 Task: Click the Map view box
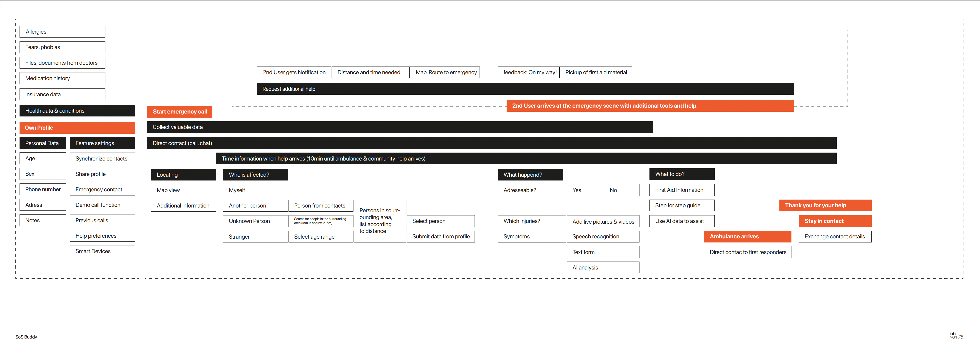(x=183, y=190)
